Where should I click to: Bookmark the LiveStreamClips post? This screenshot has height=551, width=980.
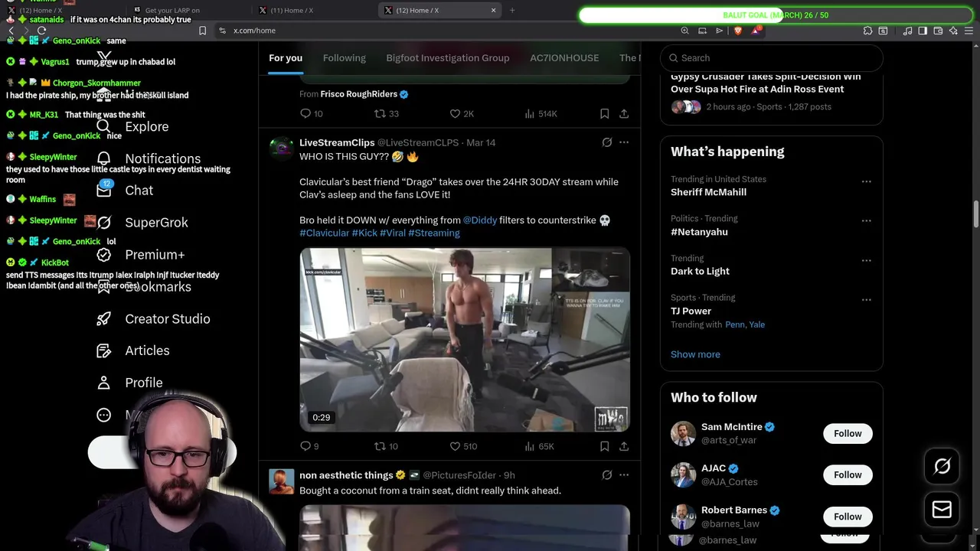604,446
